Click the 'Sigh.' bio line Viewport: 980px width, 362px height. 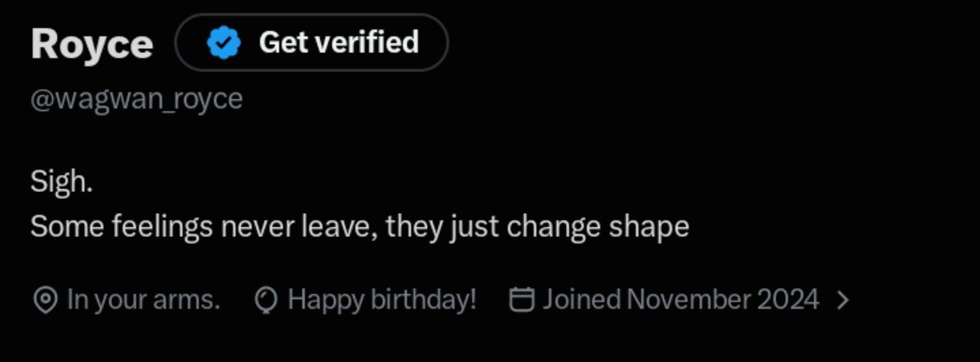[x=61, y=182]
